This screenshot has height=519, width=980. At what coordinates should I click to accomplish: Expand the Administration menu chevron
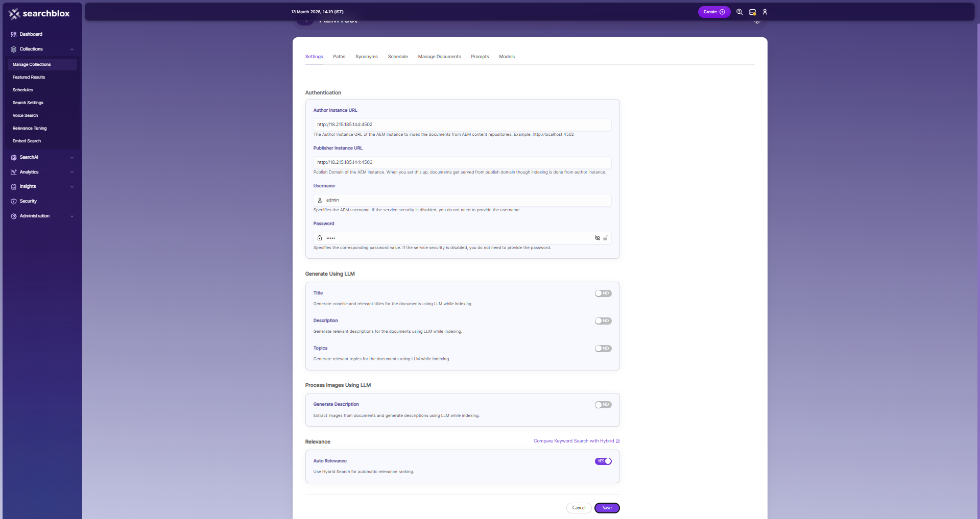[x=72, y=216]
